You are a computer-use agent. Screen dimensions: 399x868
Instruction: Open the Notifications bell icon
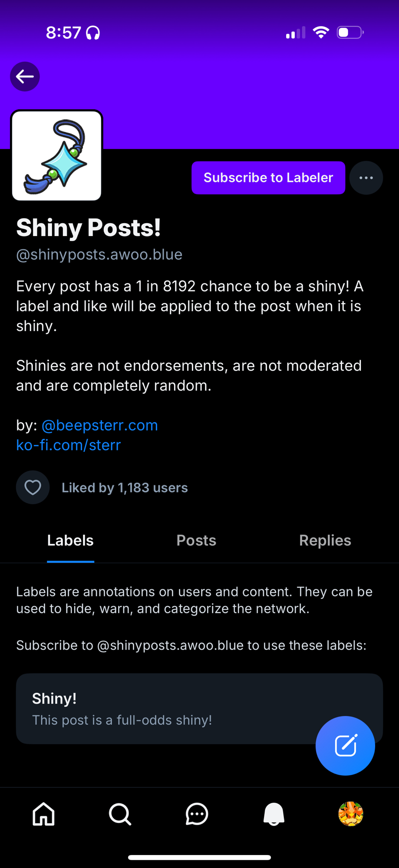(274, 814)
